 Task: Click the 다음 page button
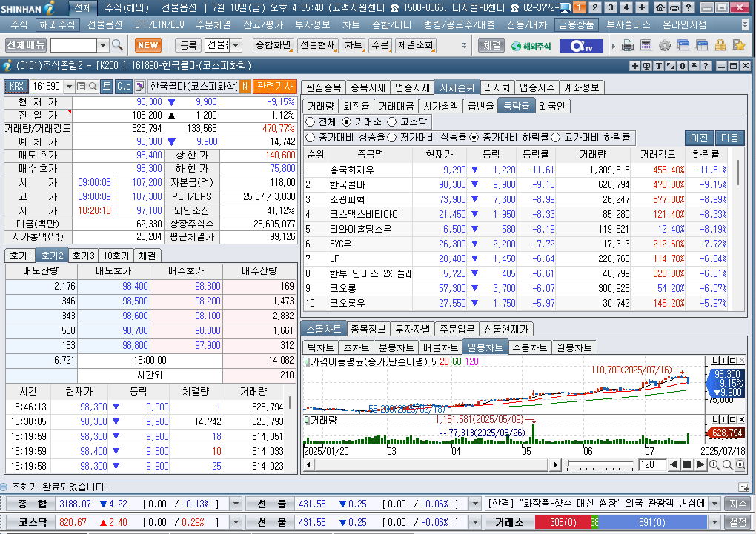pos(729,138)
